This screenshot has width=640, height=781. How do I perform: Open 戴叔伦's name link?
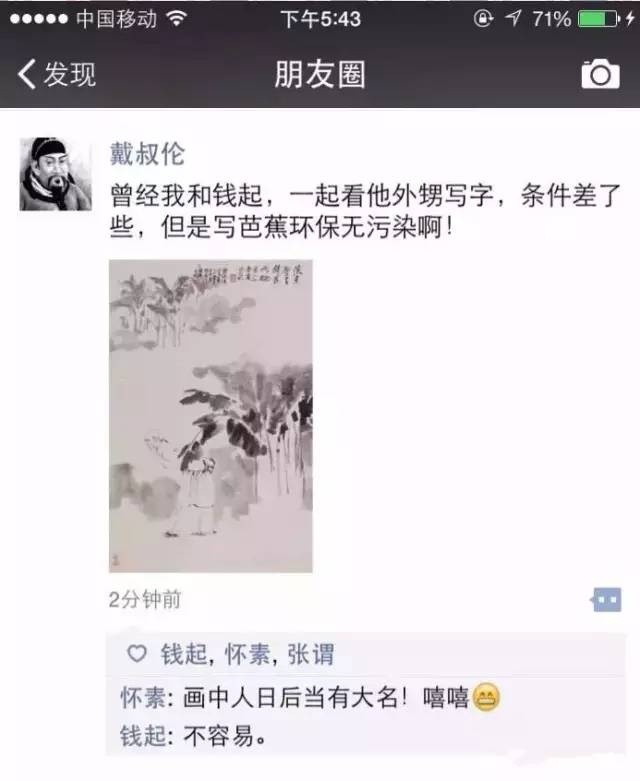[x=147, y=153]
